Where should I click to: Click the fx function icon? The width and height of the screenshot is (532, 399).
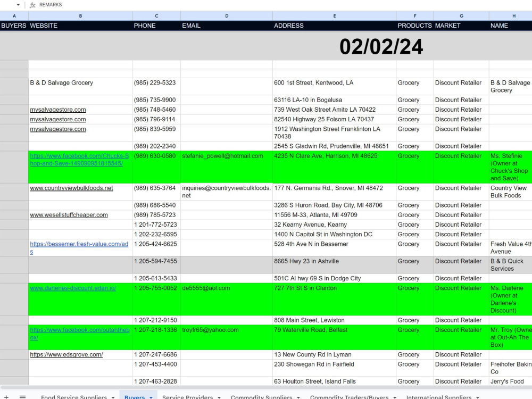[32, 5]
